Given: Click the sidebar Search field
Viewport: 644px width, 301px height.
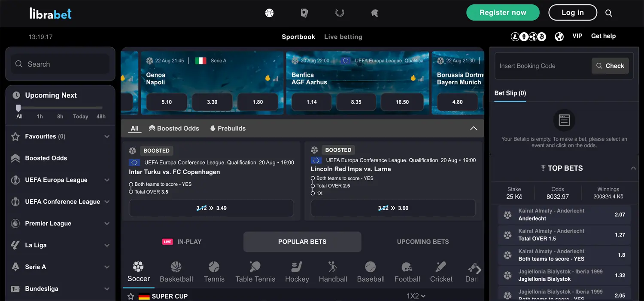Looking at the screenshot, I should (x=60, y=64).
